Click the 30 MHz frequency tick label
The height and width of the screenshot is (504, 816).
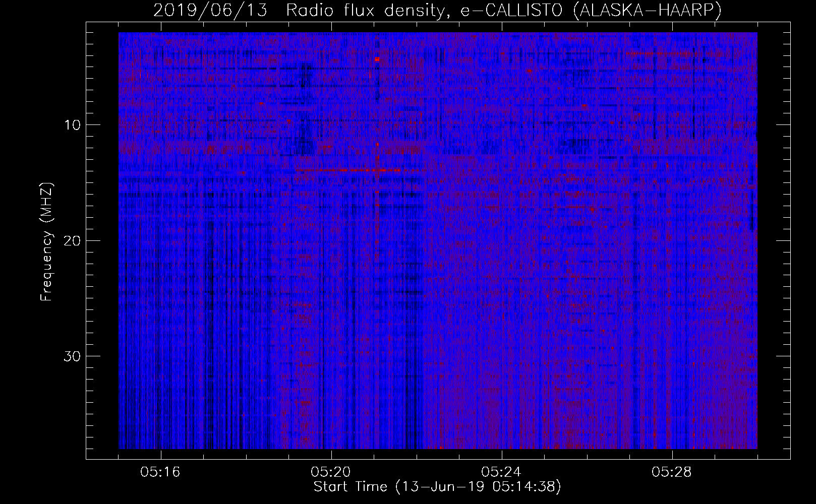[73, 356]
